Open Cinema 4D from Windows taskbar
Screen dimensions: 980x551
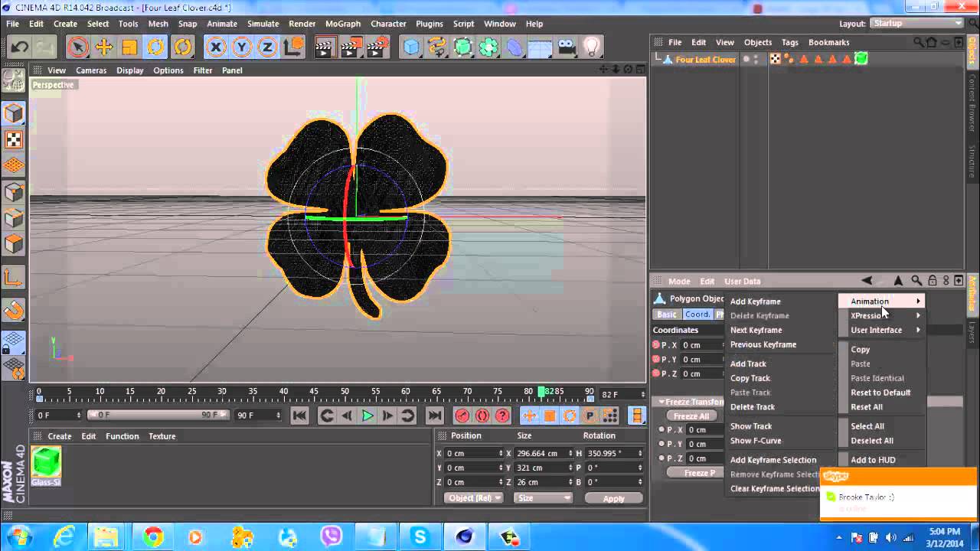pos(465,536)
